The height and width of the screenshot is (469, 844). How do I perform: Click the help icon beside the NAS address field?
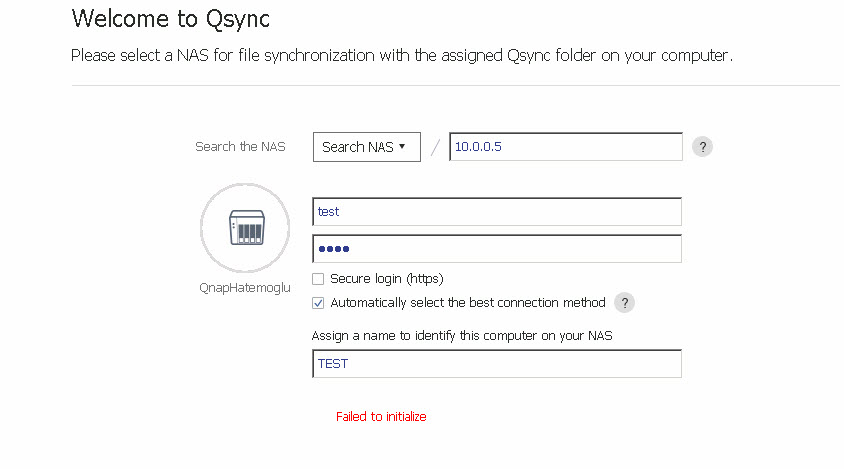(702, 146)
